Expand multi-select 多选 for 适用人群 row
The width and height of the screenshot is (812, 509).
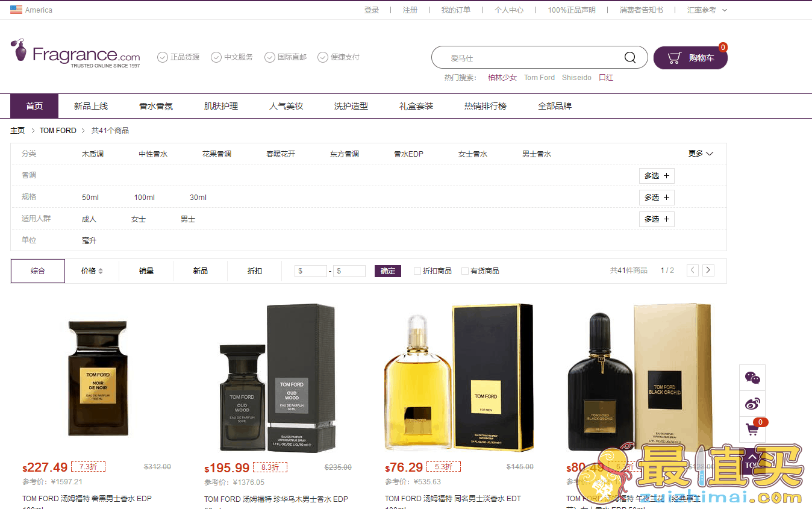(x=657, y=219)
